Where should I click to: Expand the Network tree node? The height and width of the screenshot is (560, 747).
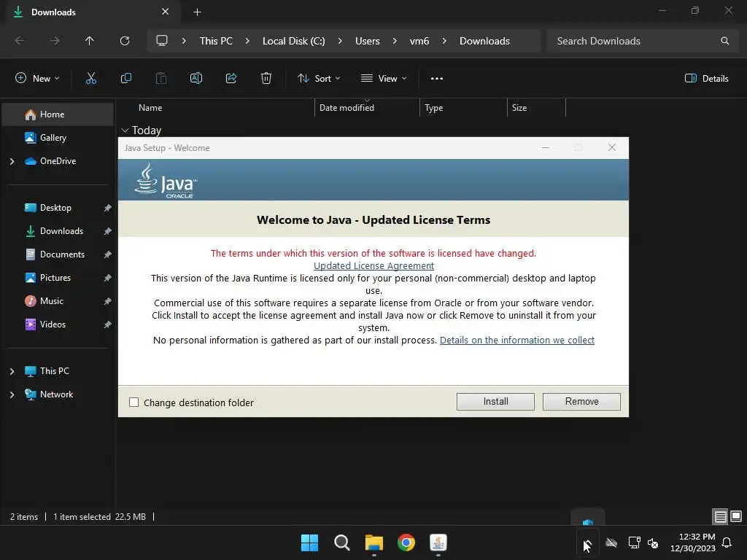[12, 394]
